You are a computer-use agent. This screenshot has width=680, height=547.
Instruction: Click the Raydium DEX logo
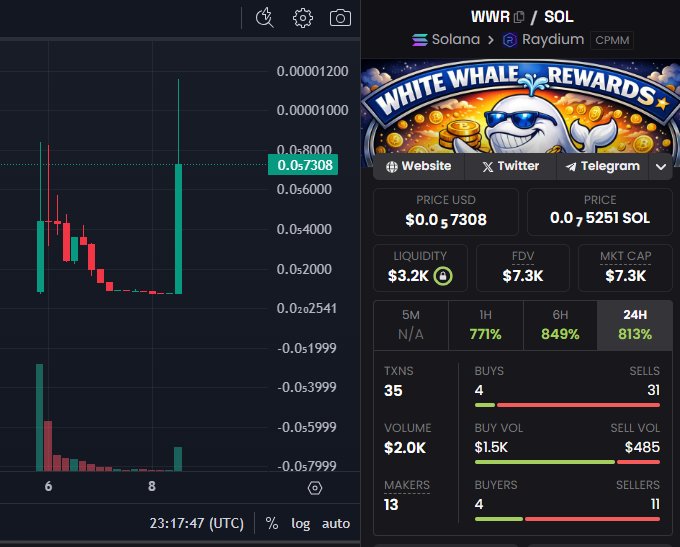click(510, 40)
